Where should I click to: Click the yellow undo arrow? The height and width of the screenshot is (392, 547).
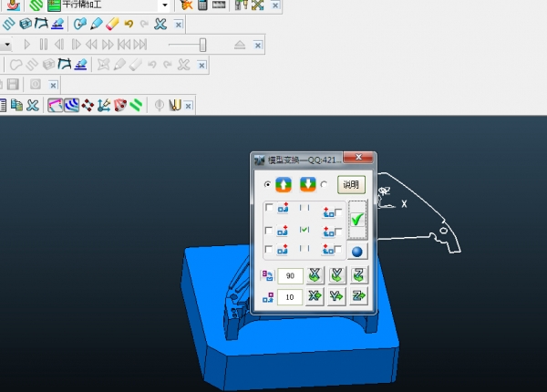tap(129, 24)
